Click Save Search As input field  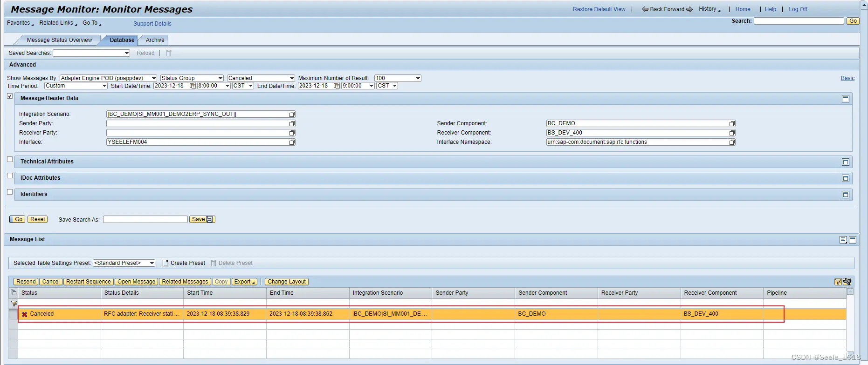pos(145,219)
